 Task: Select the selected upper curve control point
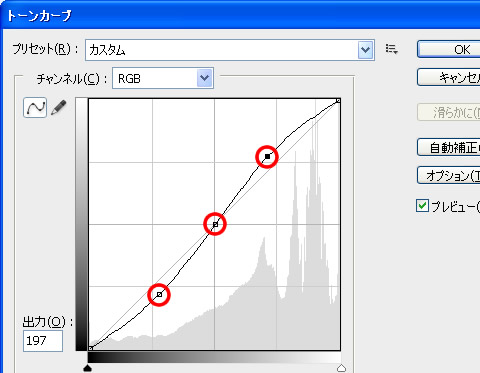[x=267, y=156]
